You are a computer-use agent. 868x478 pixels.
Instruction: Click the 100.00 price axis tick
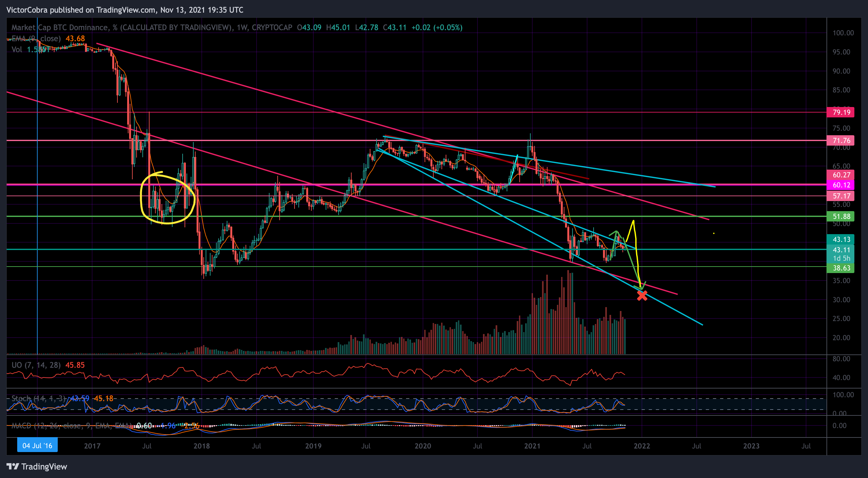click(843, 33)
